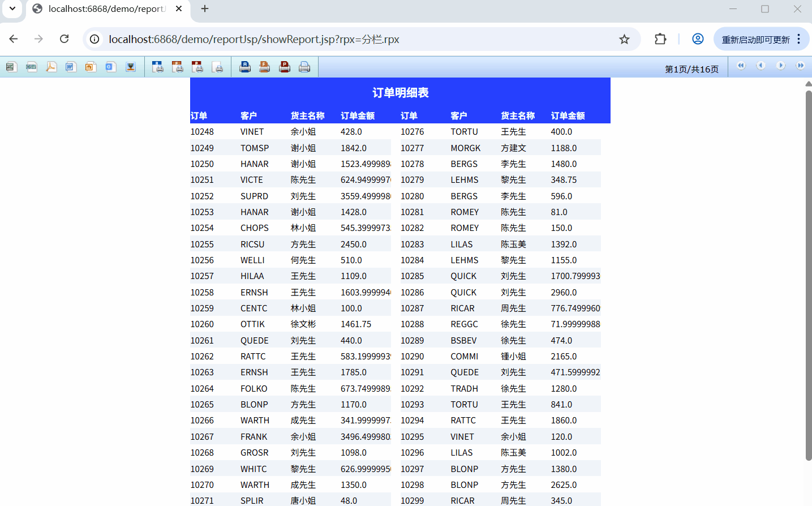This screenshot has height=506, width=812.
Task: Export report to Word document
Action: [70, 67]
